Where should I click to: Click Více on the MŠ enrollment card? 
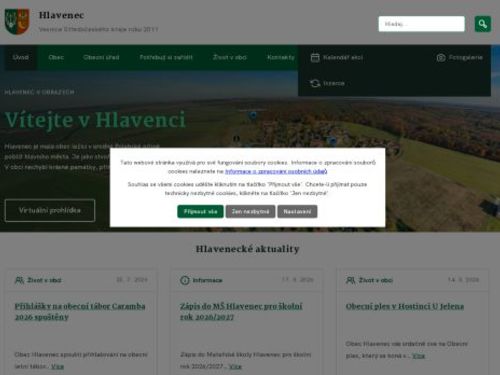[235, 366]
